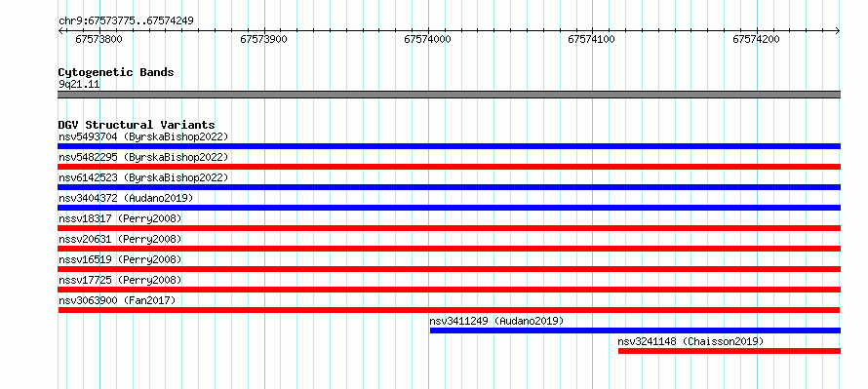Click the nsv3411249 (Audano2019) label
868x389 pixels.
point(496,321)
